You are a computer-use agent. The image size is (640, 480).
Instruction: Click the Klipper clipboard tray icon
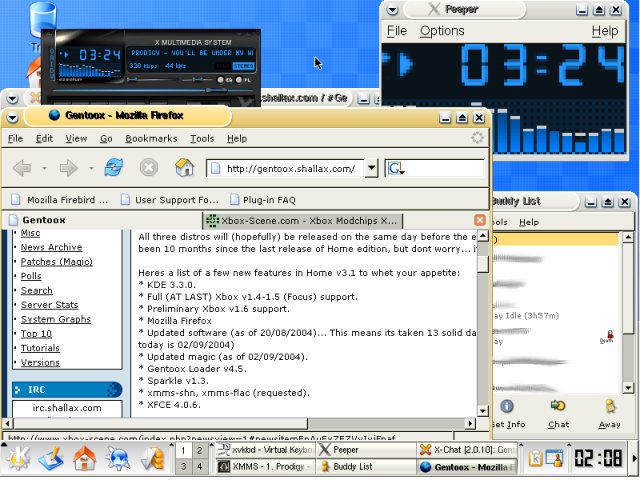tap(535, 458)
